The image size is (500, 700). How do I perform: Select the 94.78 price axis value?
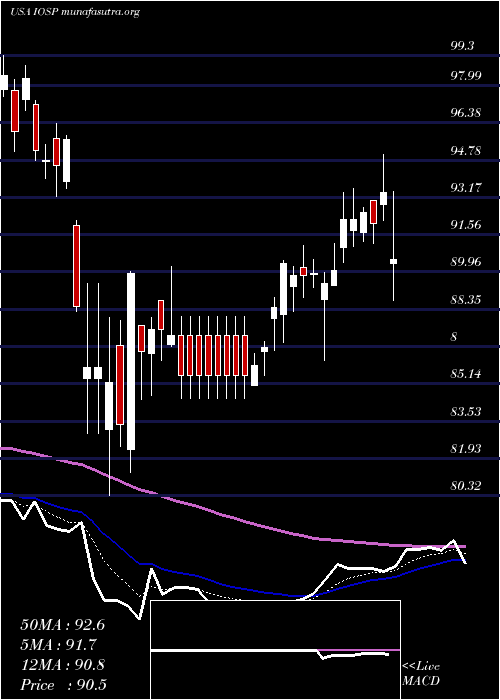coord(466,150)
